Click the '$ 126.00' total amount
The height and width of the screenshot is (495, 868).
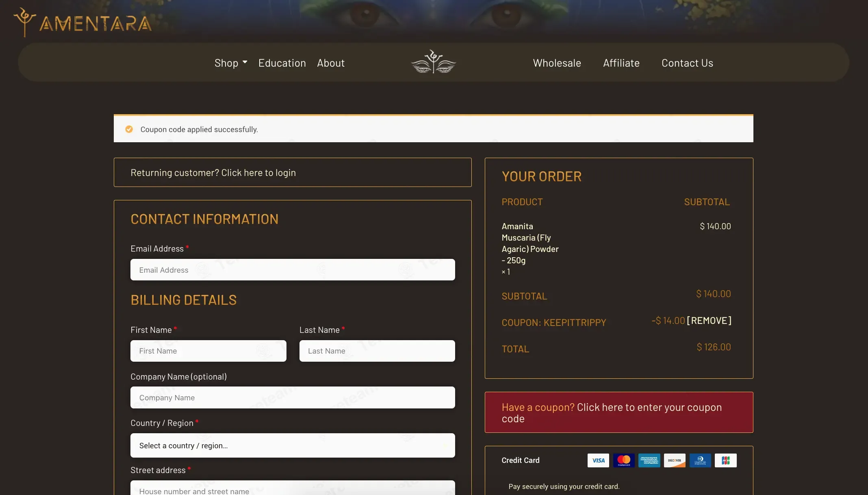click(x=714, y=347)
